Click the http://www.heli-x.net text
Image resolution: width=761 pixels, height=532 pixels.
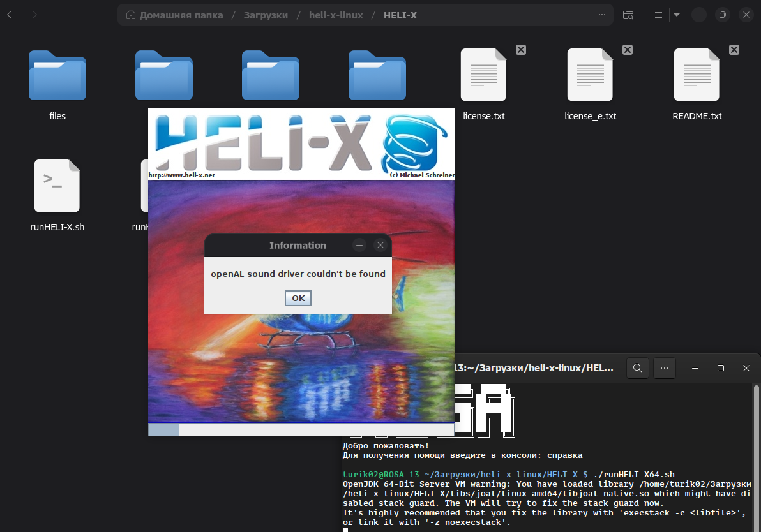181,175
